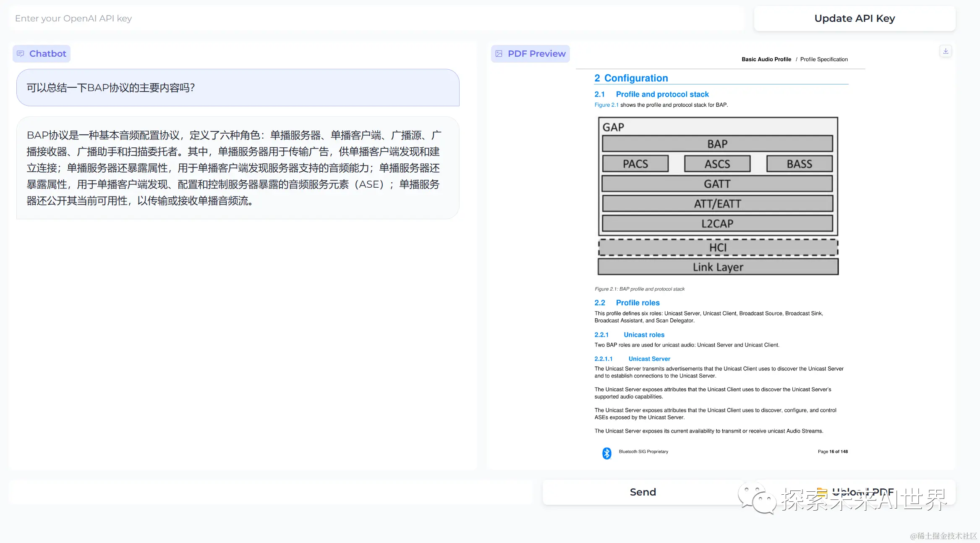Click the Bluetooth SIG logo in the page footer
980x543 pixels.
pos(606,453)
